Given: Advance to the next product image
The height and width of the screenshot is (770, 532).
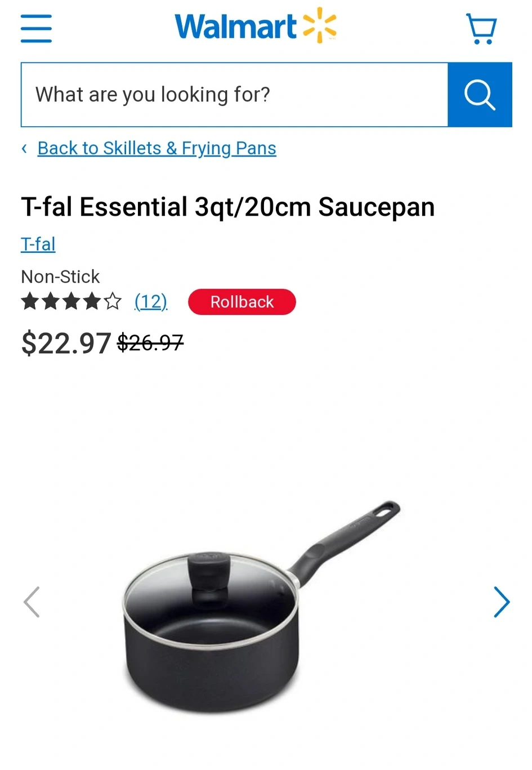Looking at the screenshot, I should (502, 602).
